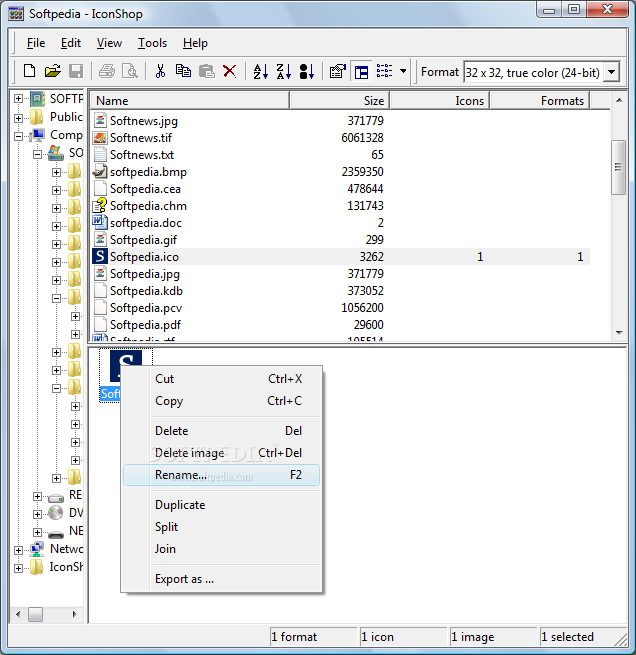
Task: Expand the DVD drive tree node
Action: pyautogui.click(x=37, y=514)
